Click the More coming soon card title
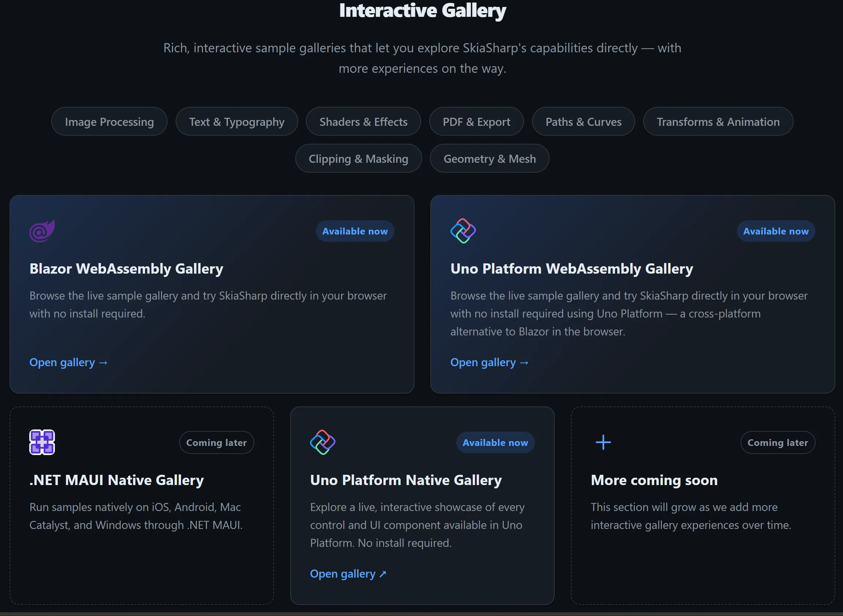 [654, 480]
